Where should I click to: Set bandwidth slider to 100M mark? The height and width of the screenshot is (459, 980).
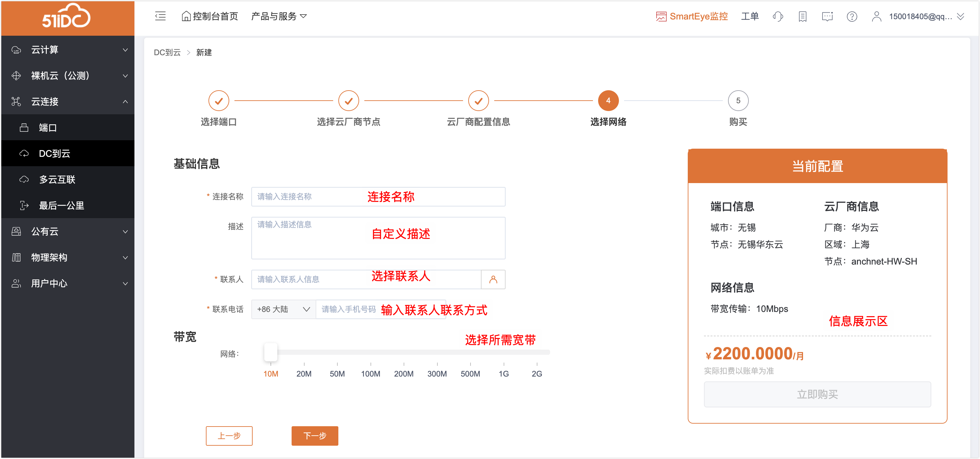pyautogui.click(x=371, y=353)
